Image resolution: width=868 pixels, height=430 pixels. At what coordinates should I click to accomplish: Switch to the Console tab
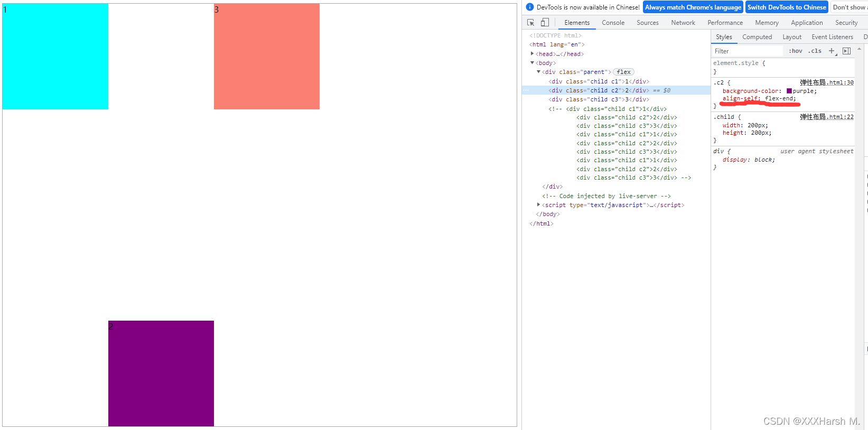tap(613, 23)
